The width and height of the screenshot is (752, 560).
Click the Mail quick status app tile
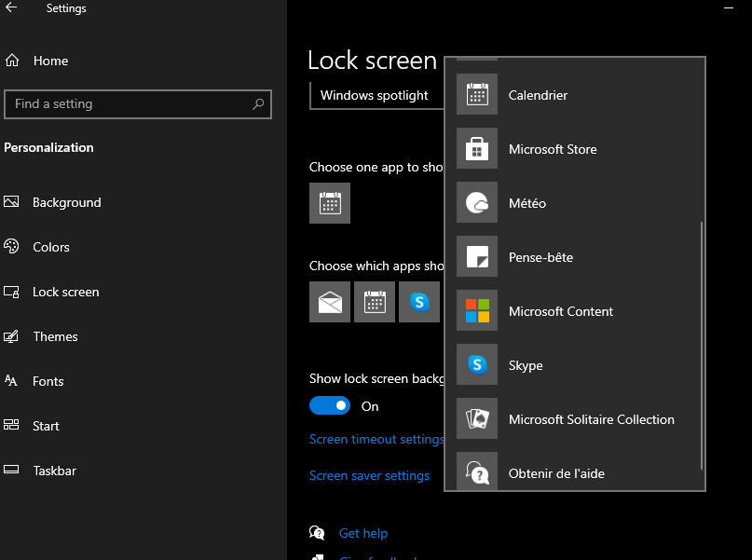click(x=330, y=302)
